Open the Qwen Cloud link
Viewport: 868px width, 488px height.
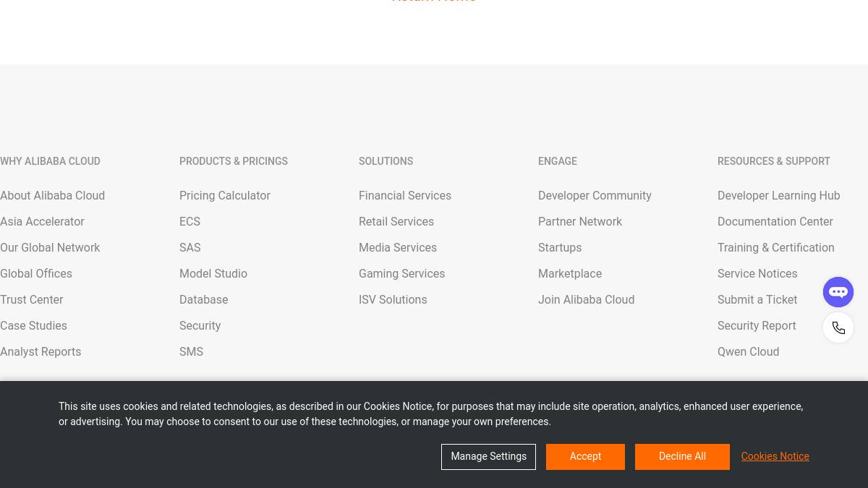pos(748,351)
